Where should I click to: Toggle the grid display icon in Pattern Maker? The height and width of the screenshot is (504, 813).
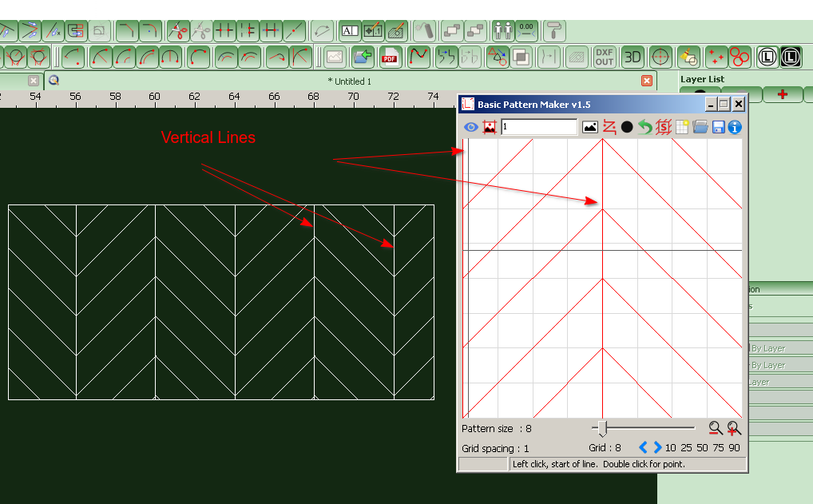(682, 127)
